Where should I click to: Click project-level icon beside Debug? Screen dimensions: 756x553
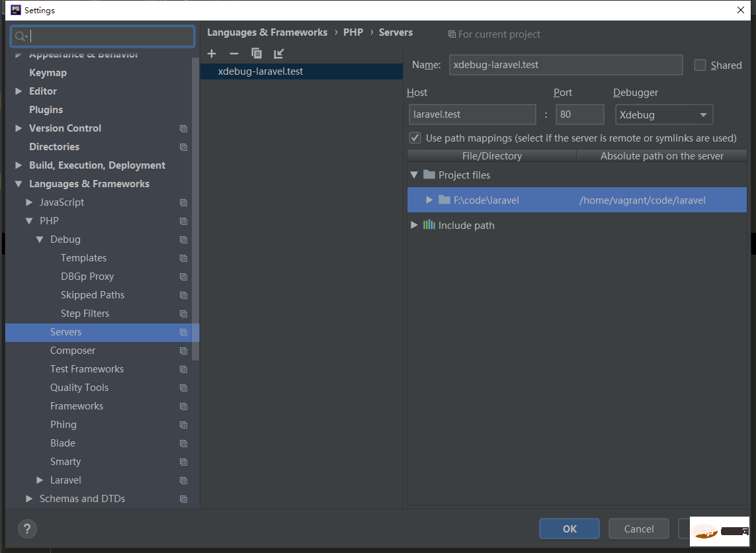click(183, 239)
